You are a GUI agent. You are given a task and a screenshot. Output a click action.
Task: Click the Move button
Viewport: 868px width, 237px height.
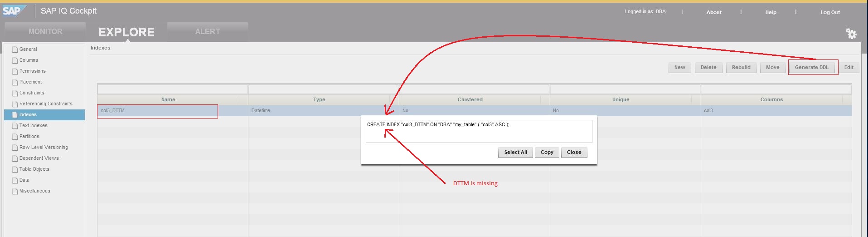point(773,68)
